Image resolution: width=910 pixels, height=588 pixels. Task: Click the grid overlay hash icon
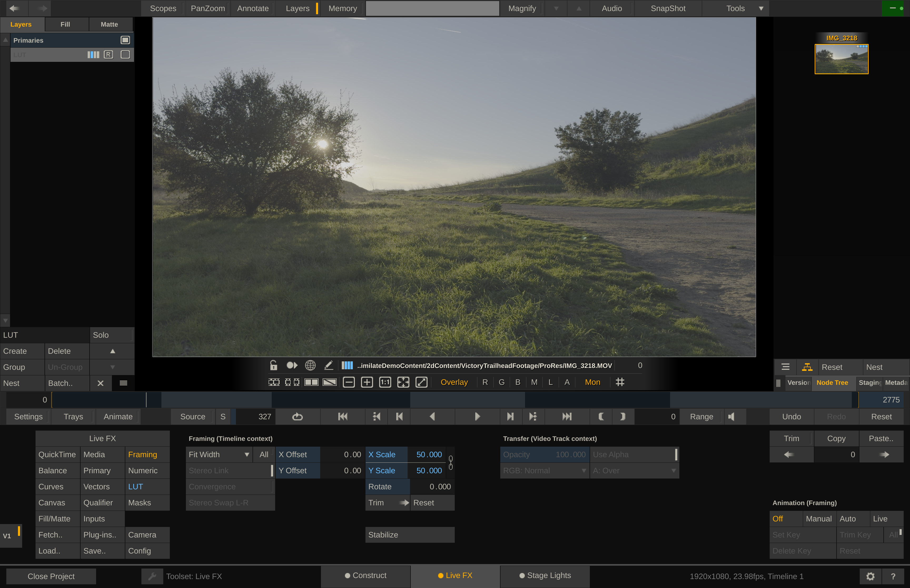620,382
